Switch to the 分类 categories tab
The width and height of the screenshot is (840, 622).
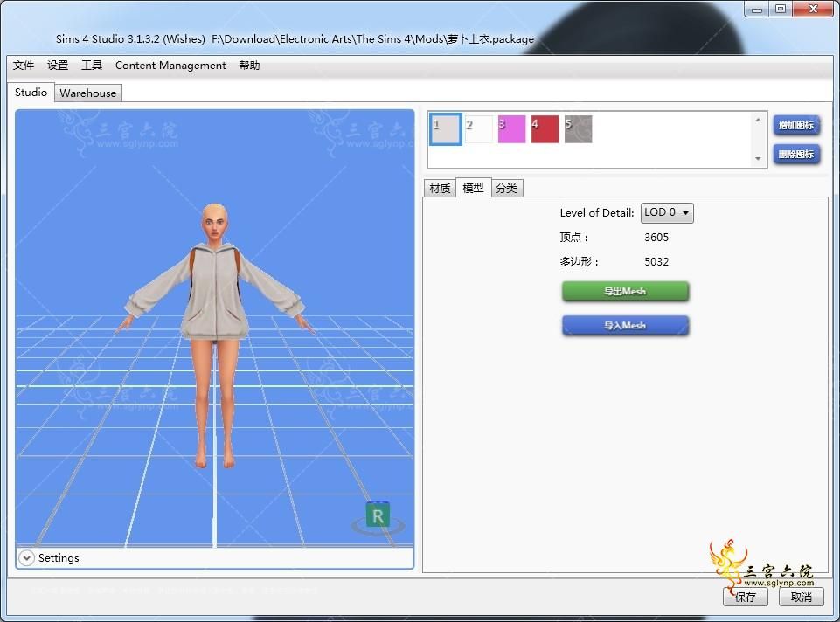506,189
